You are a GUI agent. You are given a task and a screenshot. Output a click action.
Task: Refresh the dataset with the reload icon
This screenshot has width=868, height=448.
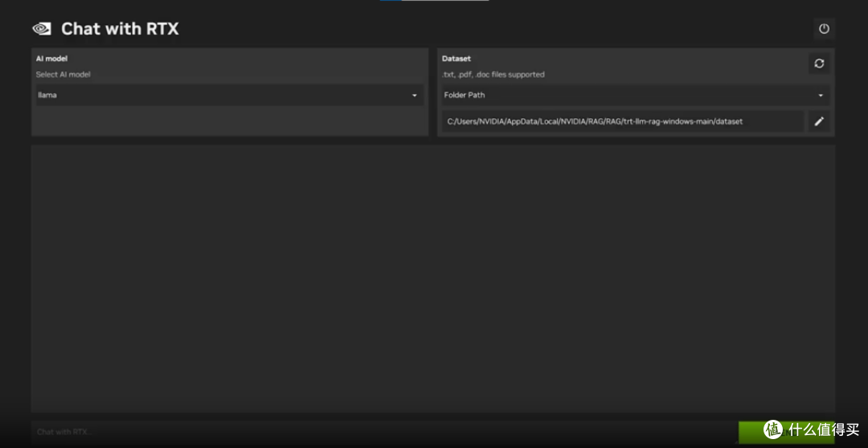pos(819,64)
